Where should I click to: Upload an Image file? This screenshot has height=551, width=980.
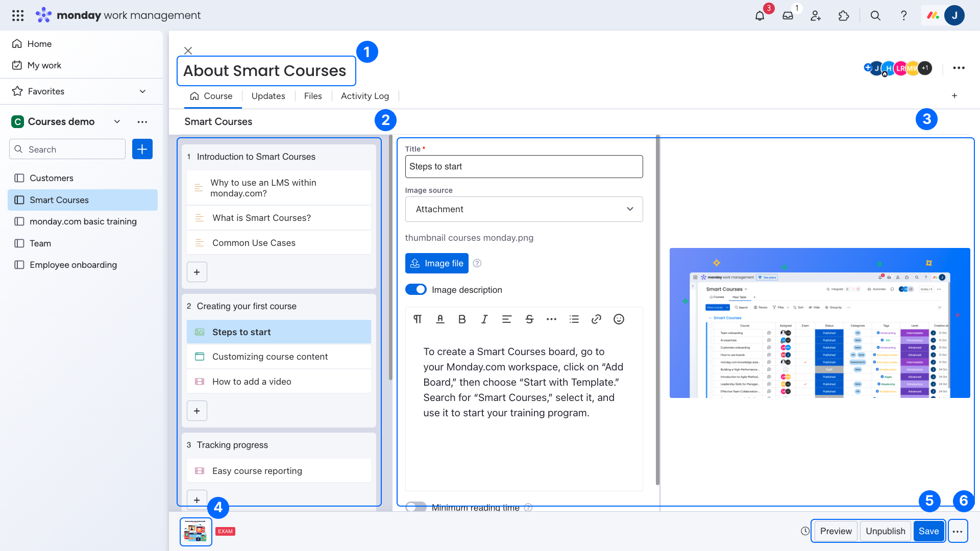pyautogui.click(x=436, y=263)
